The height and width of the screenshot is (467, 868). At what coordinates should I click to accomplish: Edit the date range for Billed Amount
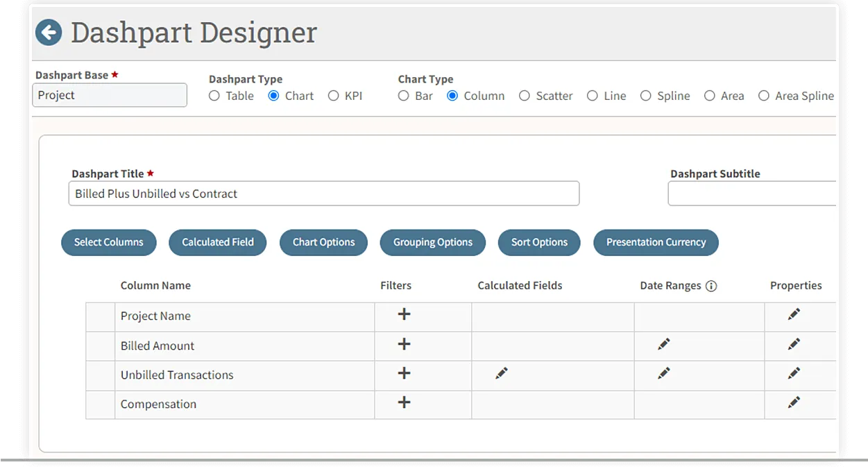[x=664, y=344]
